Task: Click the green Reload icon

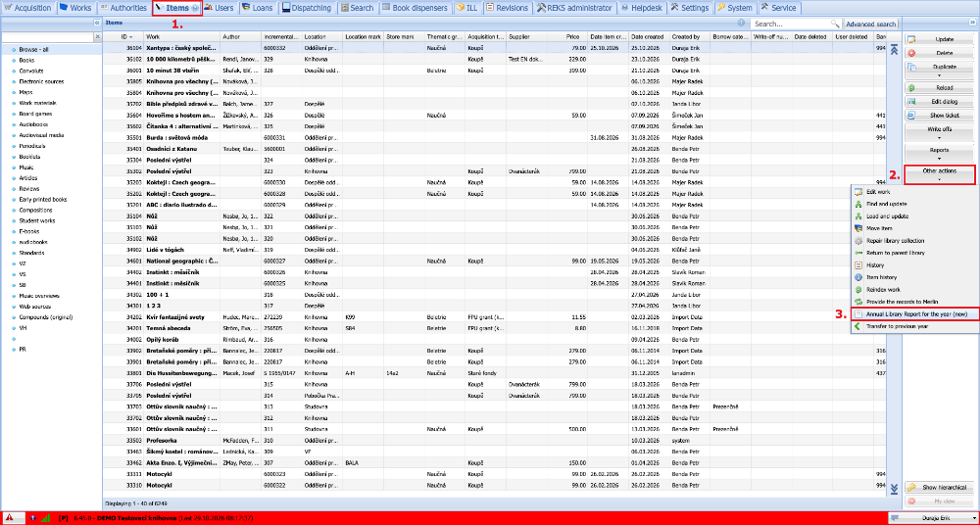Action: pos(911,88)
